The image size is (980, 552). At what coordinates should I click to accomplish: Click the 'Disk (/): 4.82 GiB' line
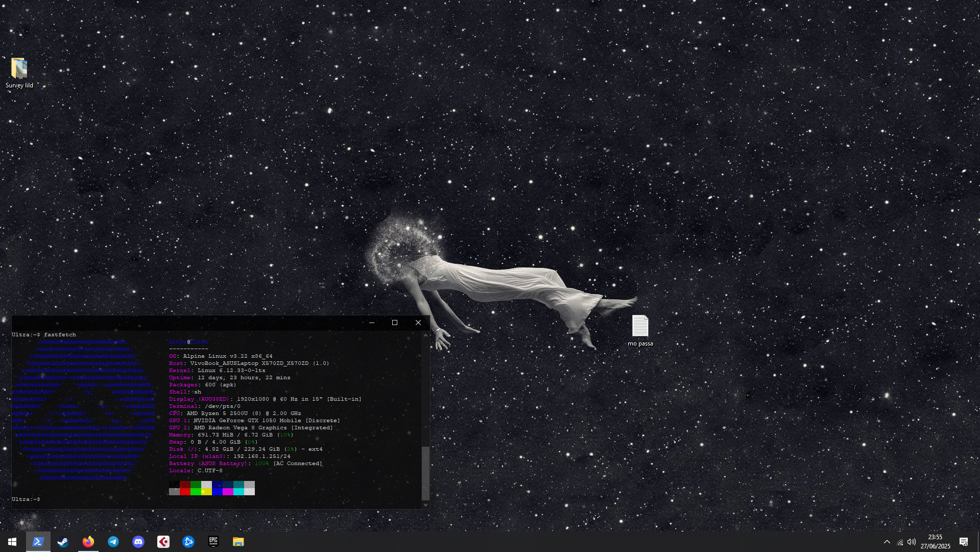[246, 449]
